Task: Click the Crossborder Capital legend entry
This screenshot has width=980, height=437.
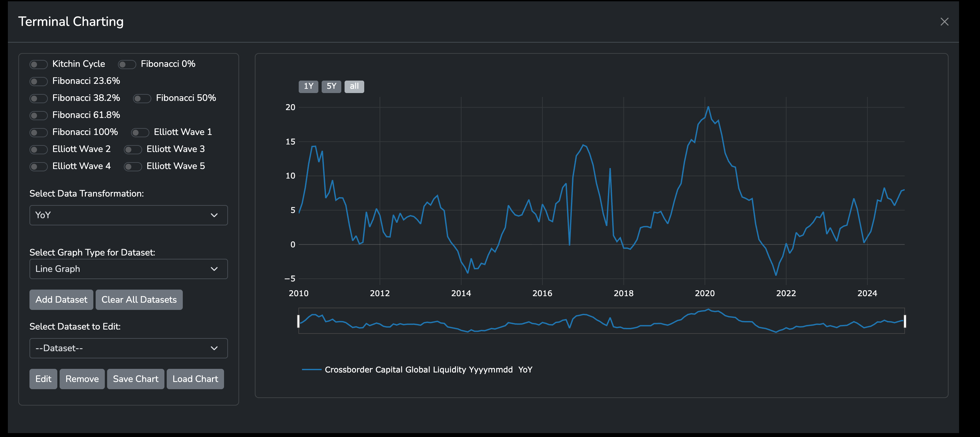Action: click(x=418, y=370)
